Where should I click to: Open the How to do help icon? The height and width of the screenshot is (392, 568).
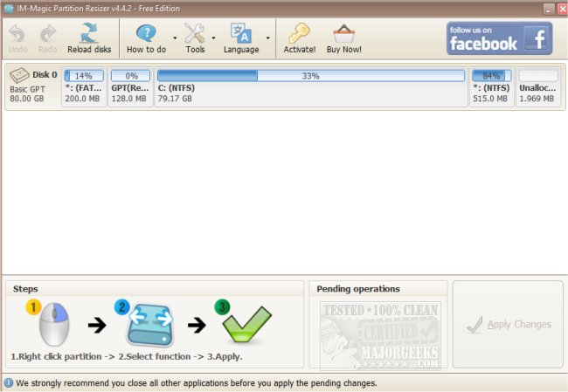click(146, 33)
